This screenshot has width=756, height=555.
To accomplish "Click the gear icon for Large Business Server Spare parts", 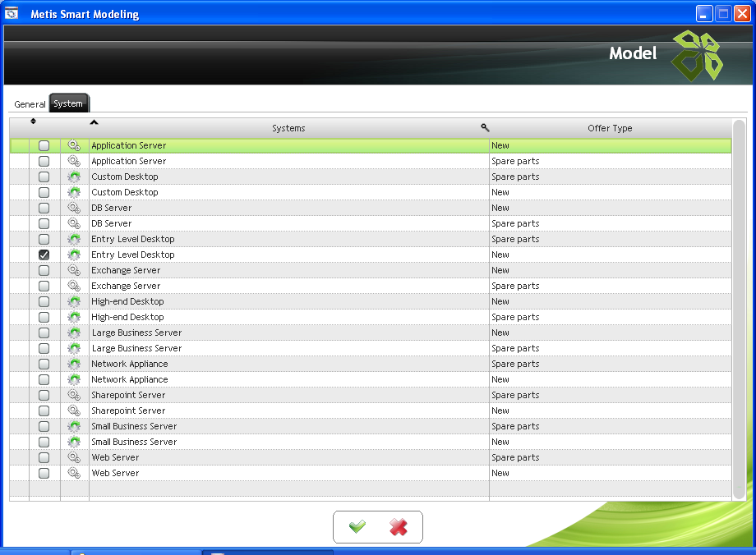I will pyautogui.click(x=74, y=348).
